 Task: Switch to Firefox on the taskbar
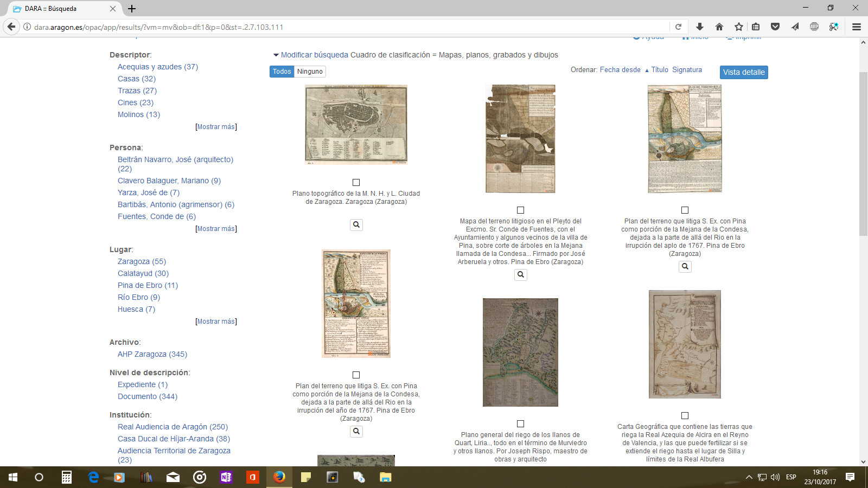point(279,477)
